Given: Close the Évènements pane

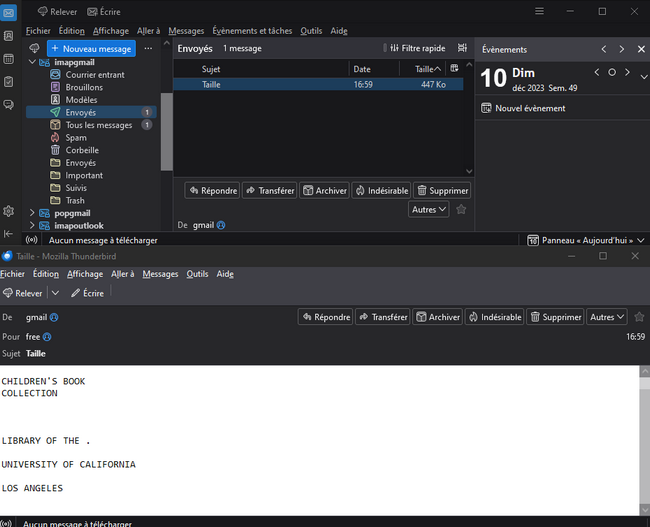Looking at the screenshot, I should point(641,49).
